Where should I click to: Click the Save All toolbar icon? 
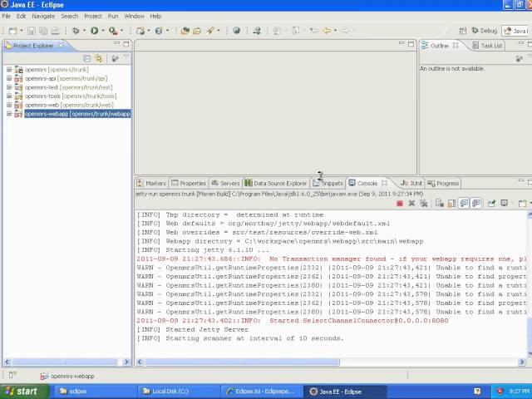click(43, 31)
